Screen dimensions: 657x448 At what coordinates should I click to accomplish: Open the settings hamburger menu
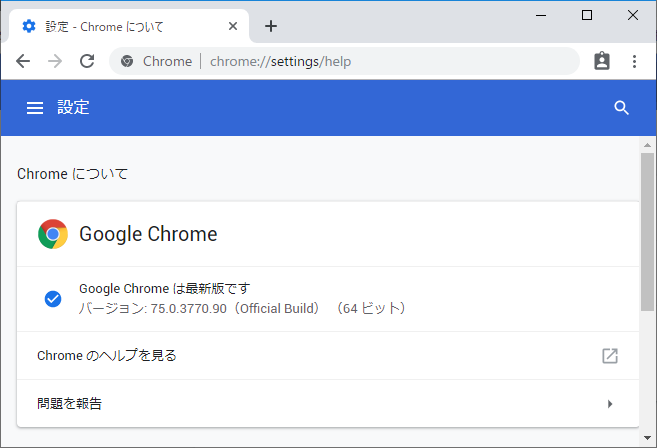(x=35, y=108)
